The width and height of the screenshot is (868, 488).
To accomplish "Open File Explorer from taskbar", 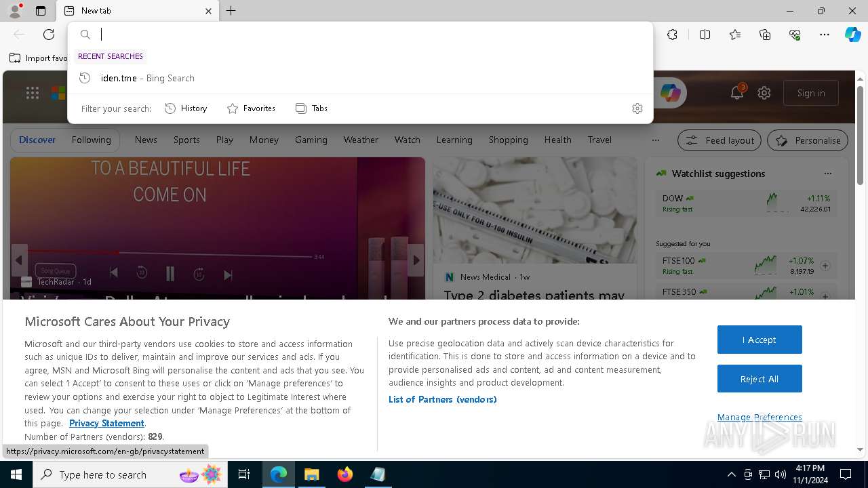I will coord(311,474).
